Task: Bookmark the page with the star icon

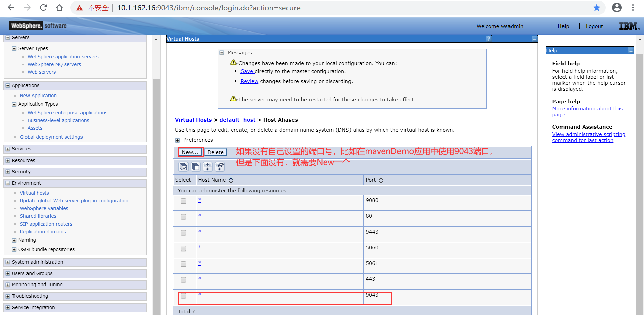Action: coord(597,8)
